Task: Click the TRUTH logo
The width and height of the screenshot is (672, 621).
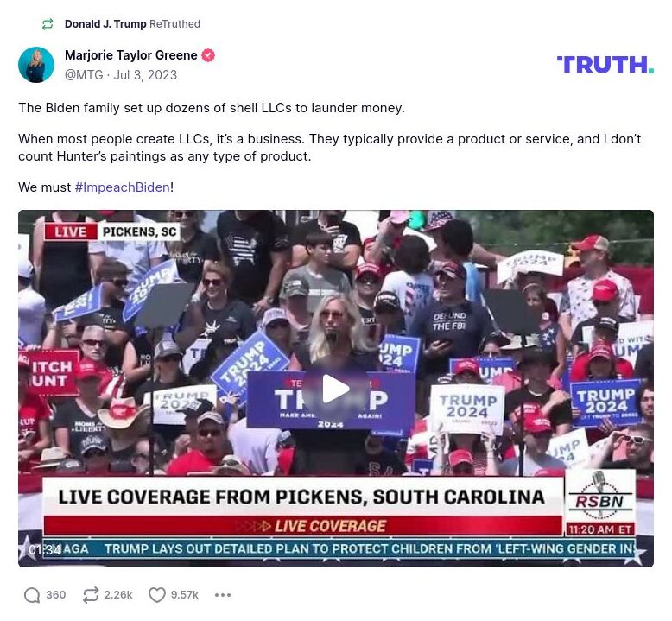Action: [605, 65]
